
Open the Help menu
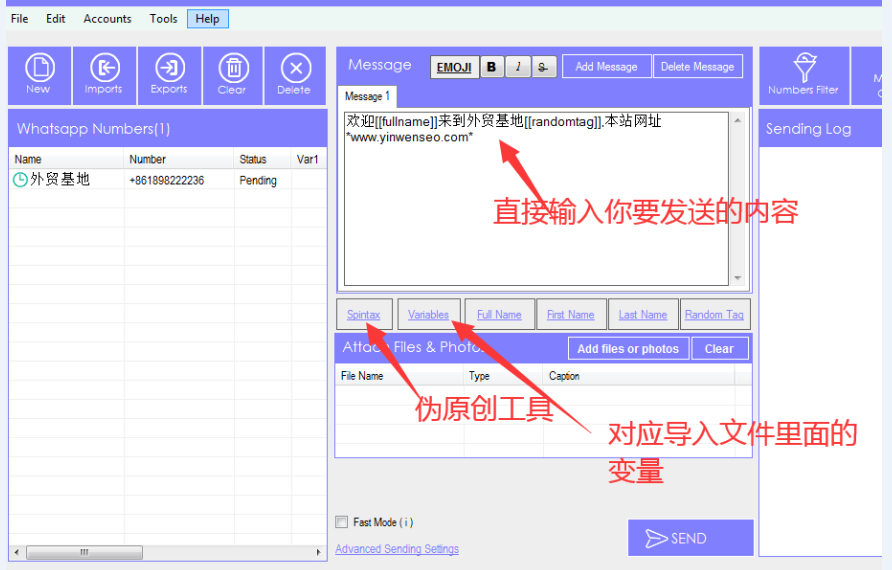pos(208,19)
